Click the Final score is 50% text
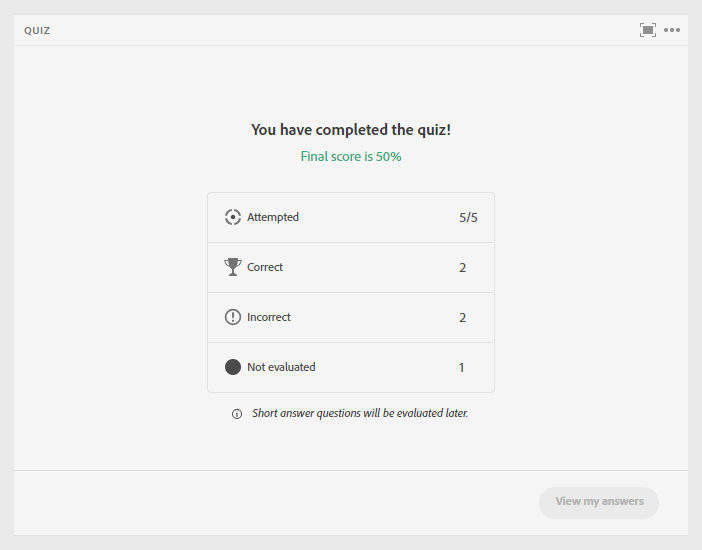The height and width of the screenshot is (550, 702). 351,157
